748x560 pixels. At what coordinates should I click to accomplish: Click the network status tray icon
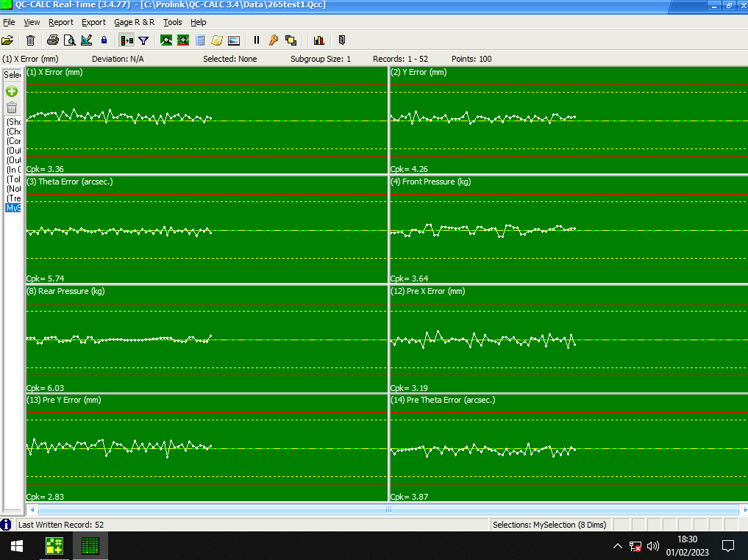(x=635, y=546)
